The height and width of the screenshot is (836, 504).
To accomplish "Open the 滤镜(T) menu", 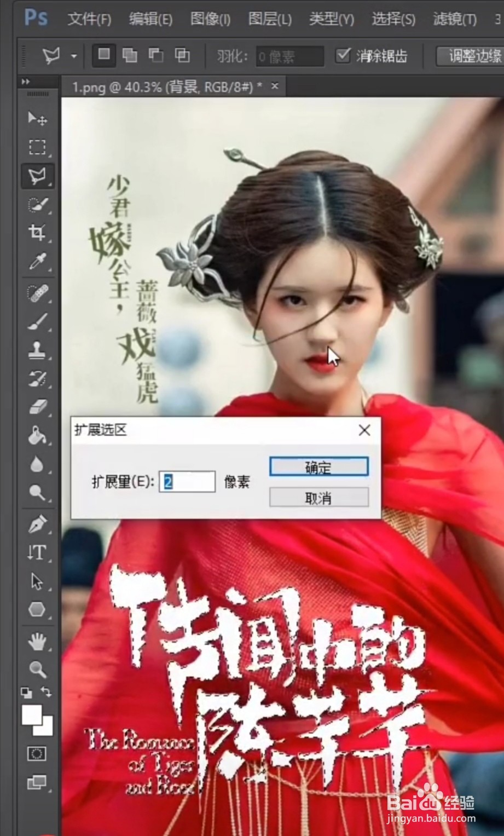I will (x=455, y=19).
